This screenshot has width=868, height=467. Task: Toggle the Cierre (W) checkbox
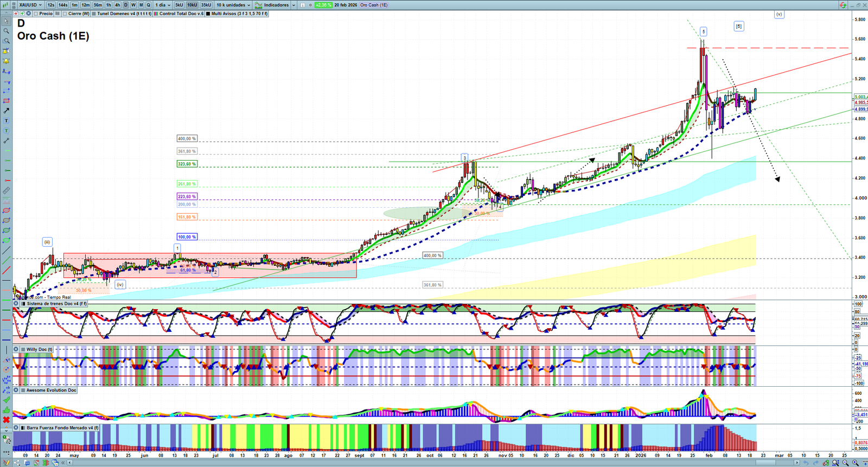pos(65,14)
